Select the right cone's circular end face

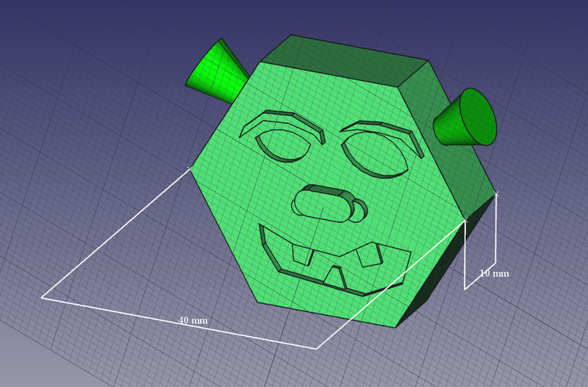pos(478,116)
